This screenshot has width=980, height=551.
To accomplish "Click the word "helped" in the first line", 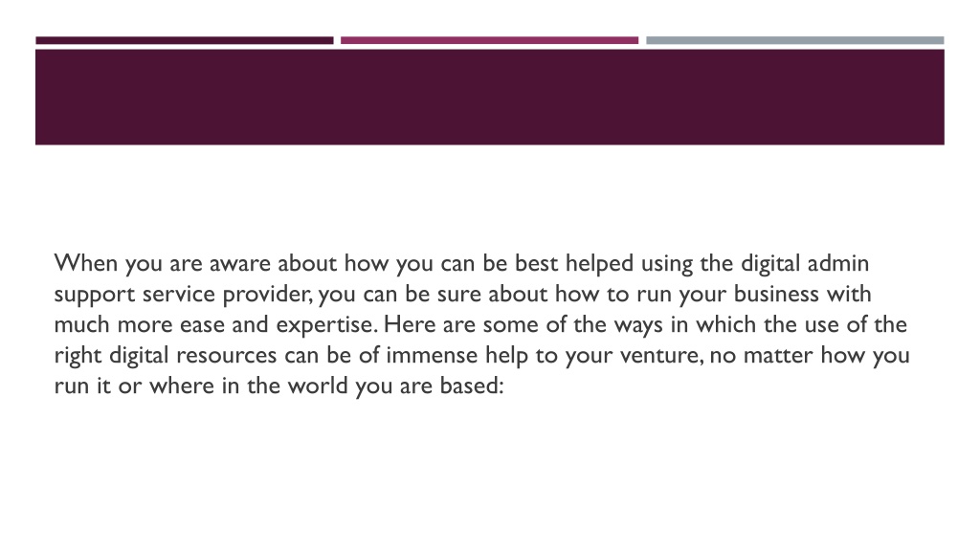I will [x=600, y=264].
